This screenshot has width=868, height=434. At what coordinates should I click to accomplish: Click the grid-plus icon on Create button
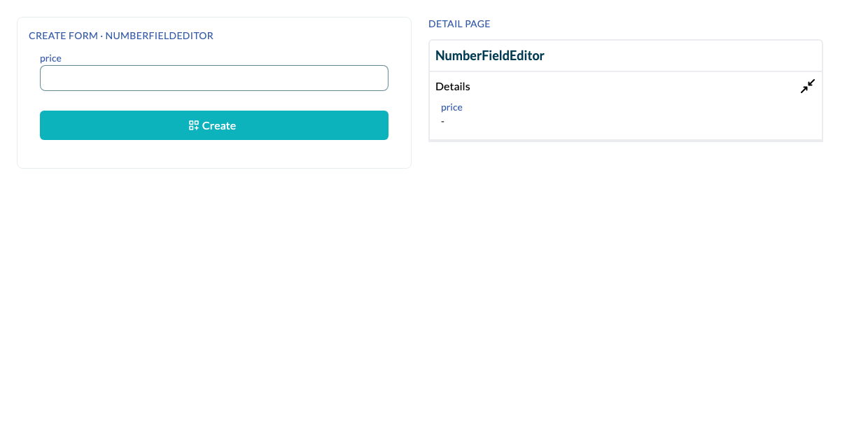click(x=194, y=125)
